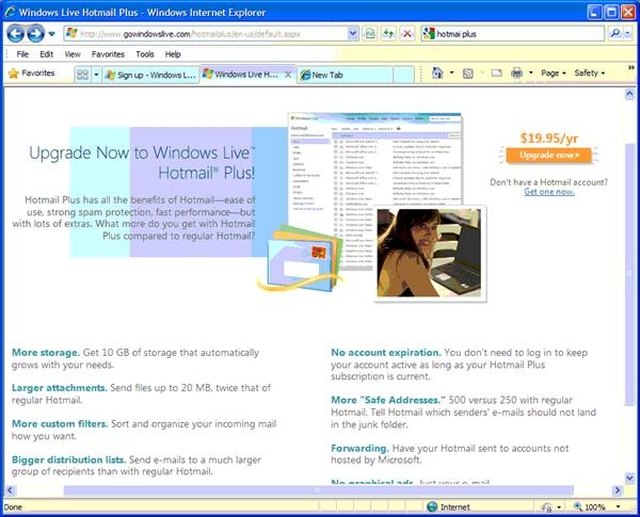Click the vertical scrollbar up arrow
The image size is (640, 517).
(630, 95)
